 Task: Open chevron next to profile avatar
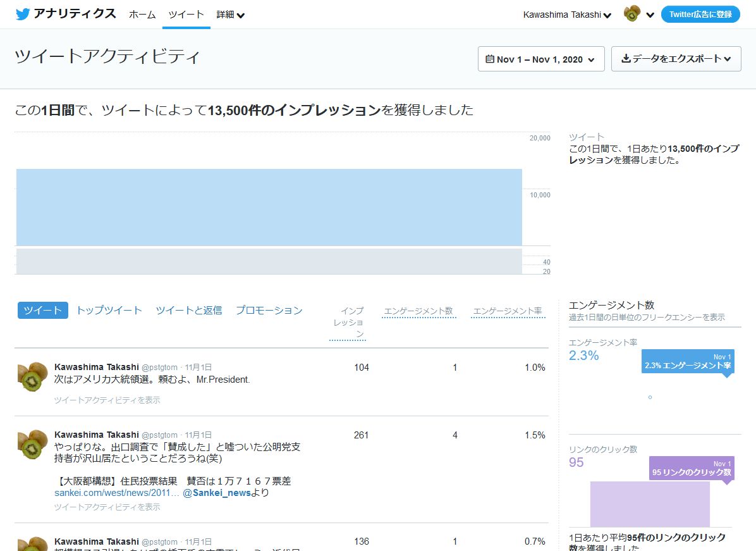(x=650, y=15)
